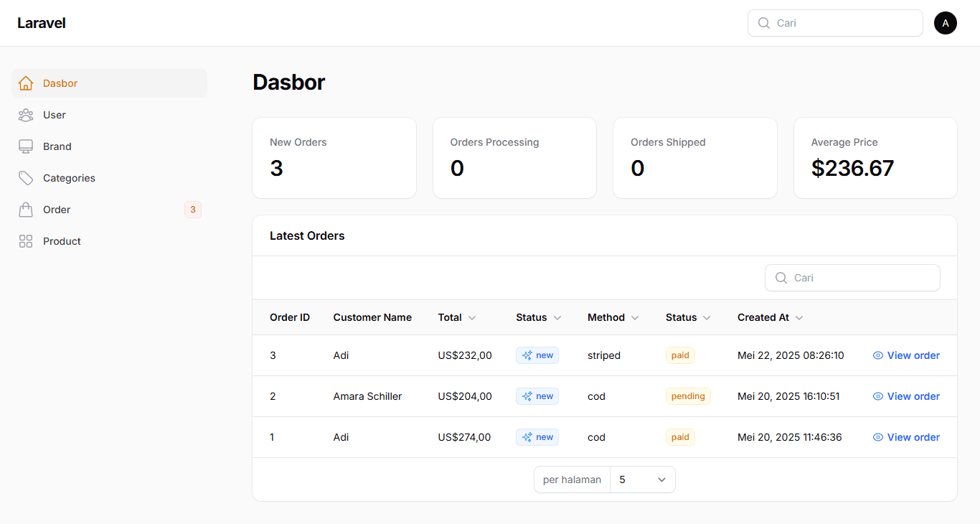
Task: Sort by Created At column chevron
Action: 799,317
